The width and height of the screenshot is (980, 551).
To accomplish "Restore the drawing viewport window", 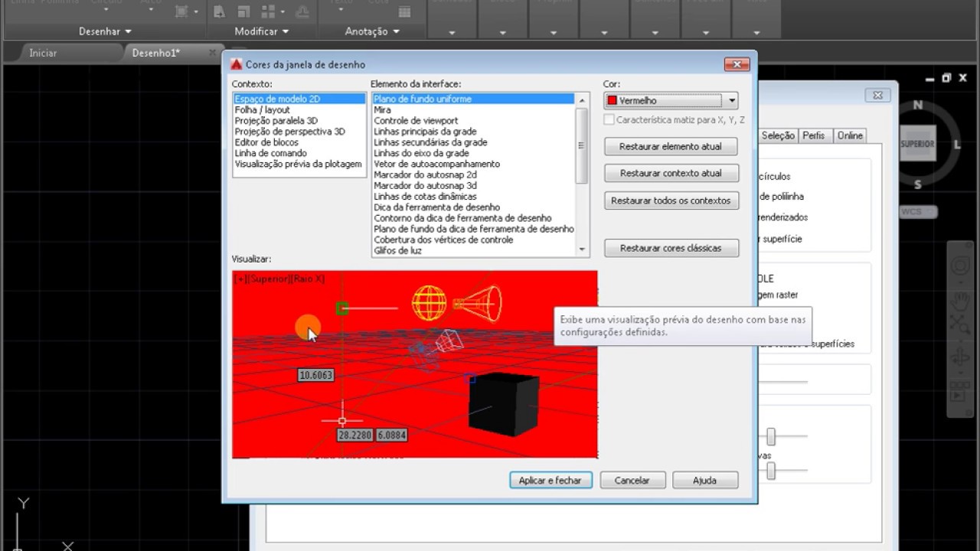I will click(x=946, y=78).
